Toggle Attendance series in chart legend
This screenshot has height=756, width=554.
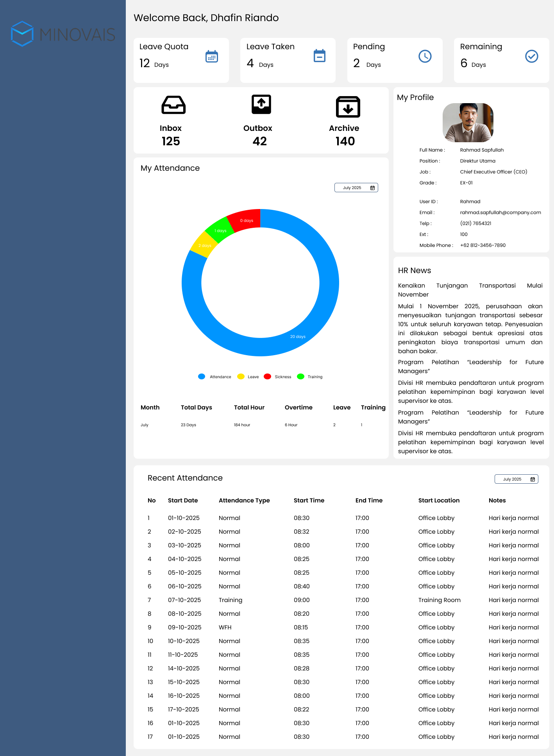pos(215,377)
